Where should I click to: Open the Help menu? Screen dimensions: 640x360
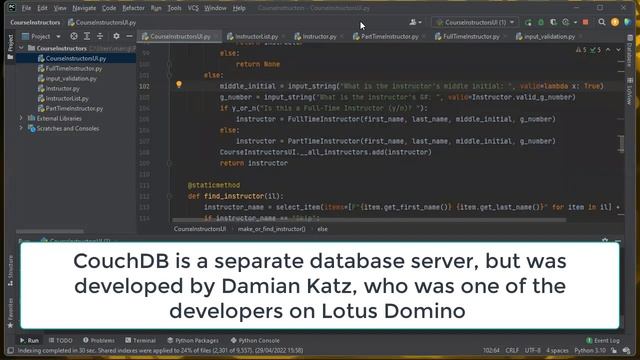(x=239, y=8)
